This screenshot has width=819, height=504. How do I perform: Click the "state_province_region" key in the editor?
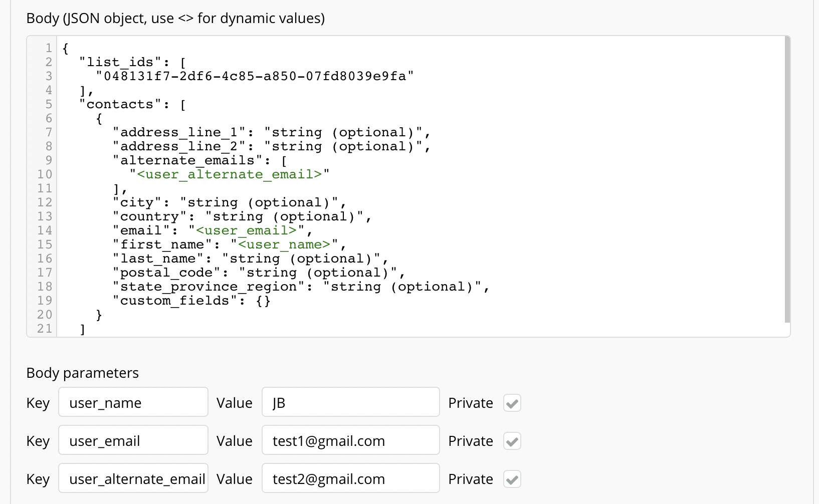tap(209, 287)
